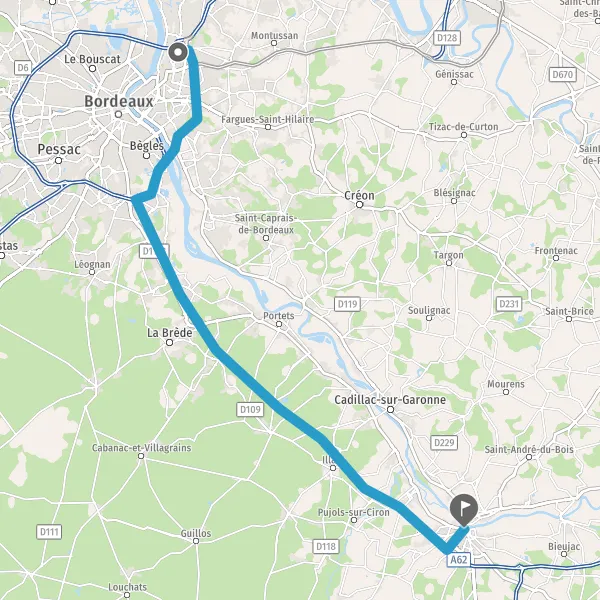Select the La Brède town label
Image resolution: width=600 pixels, height=600 pixels.
[170, 333]
